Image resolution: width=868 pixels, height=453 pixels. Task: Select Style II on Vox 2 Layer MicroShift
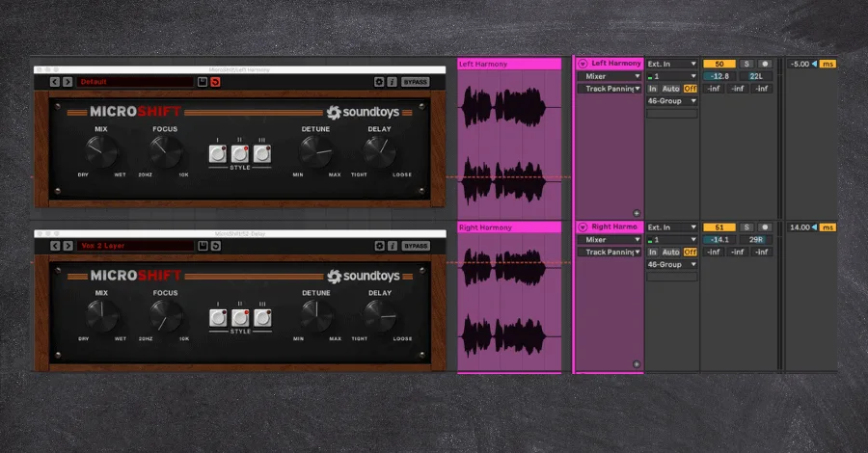(240, 317)
